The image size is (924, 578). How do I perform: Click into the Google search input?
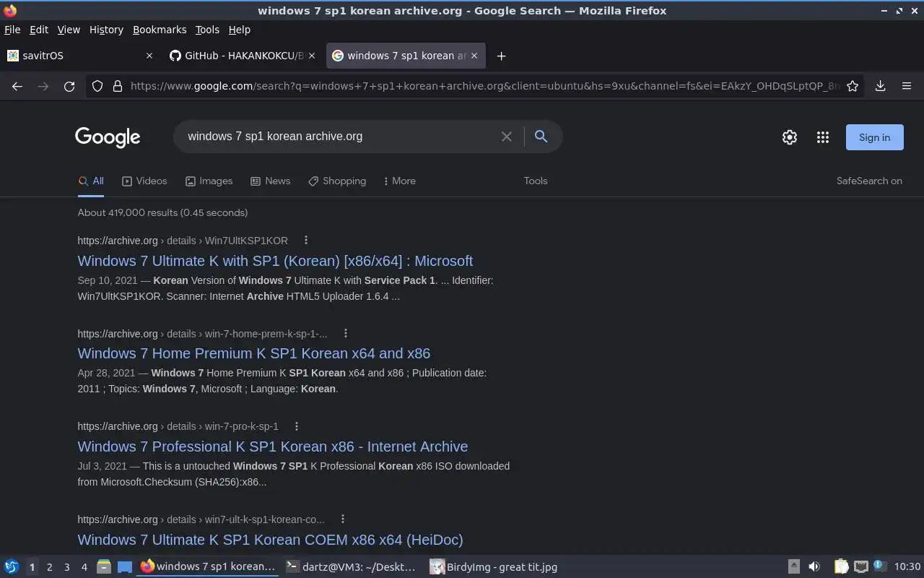click(x=339, y=137)
